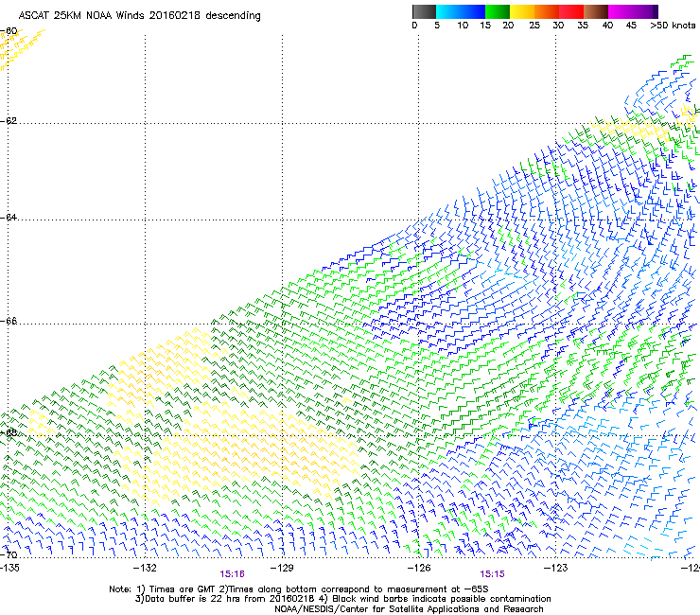Click the yellow 20-25 knots legend swatch
The width and height of the screenshot is (700, 615).
[522, 11]
